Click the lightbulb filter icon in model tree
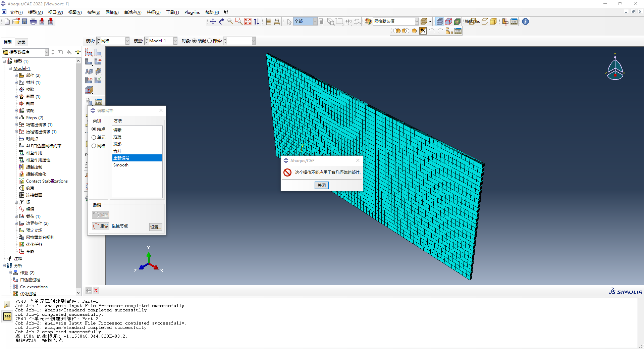Viewport: 644px width, 349px height. coord(78,52)
